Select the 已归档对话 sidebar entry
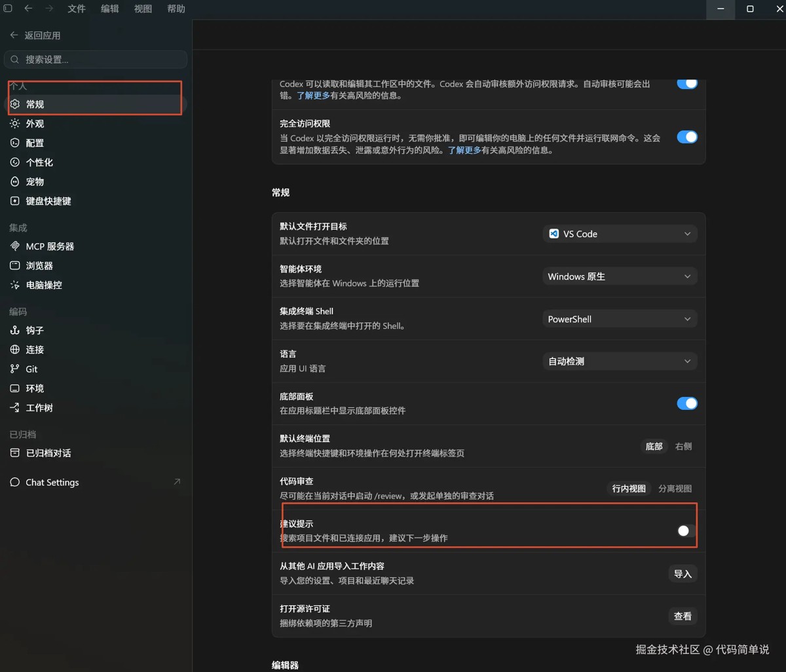The height and width of the screenshot is (672, 786). (96, 453)
